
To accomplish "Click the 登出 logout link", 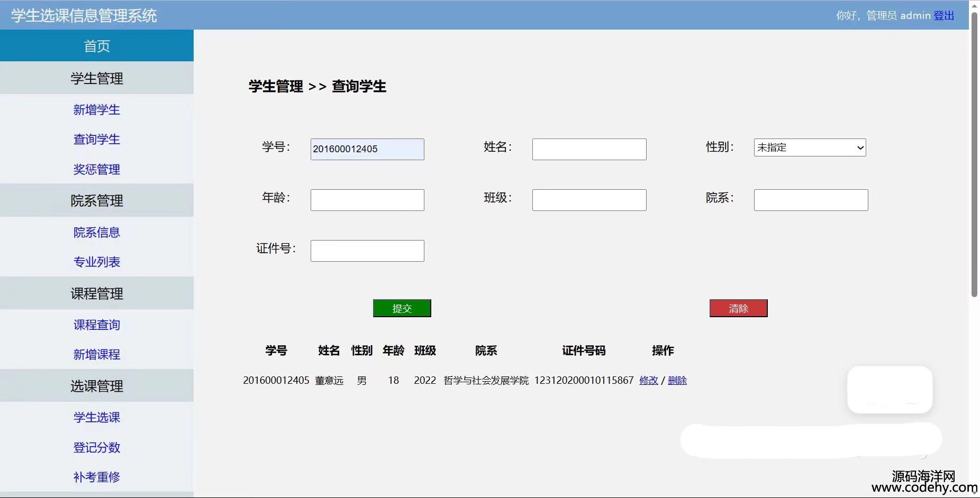I will tap(943, 15).
